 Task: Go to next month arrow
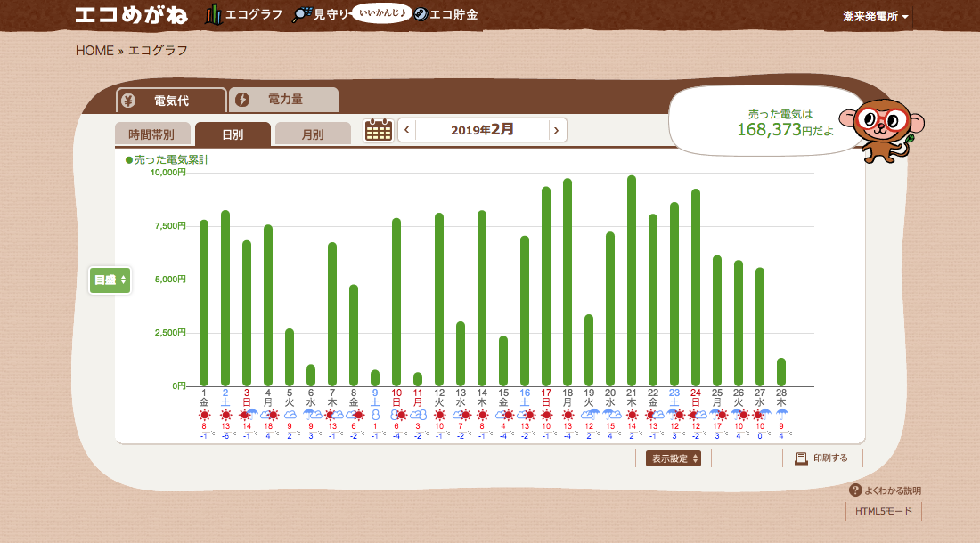click(x=556, y=131)
